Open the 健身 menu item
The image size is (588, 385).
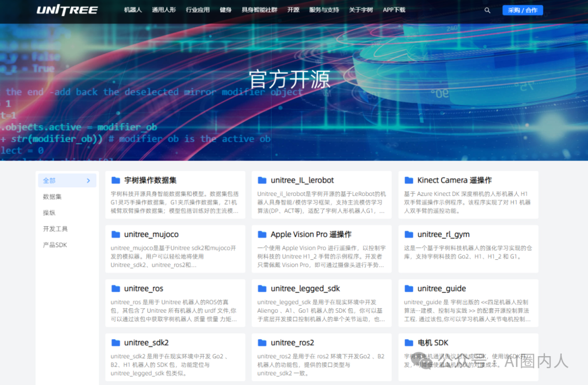(225, 10)
